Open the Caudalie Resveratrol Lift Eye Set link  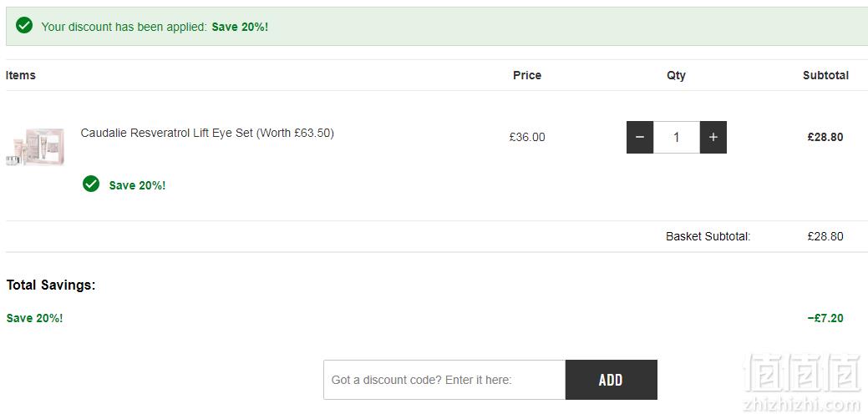point(207,134)
